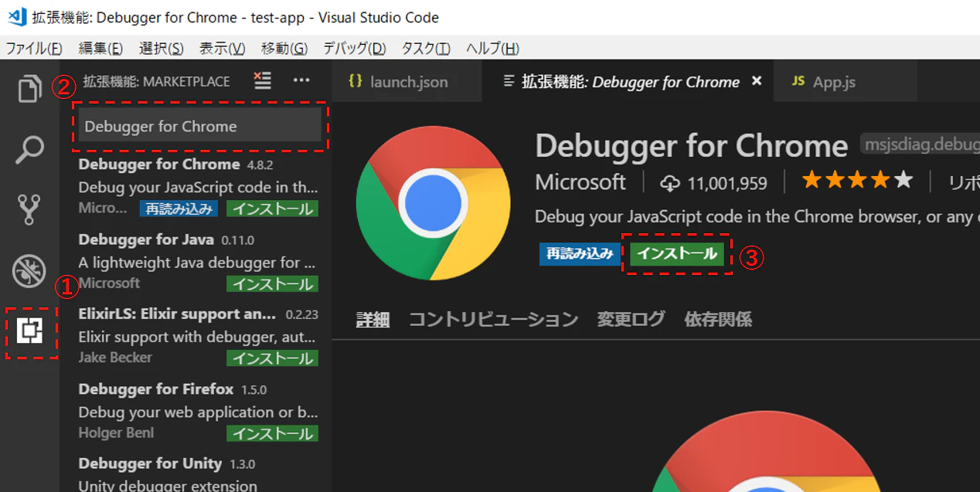Open the Explorer view in activity bar
Viewport: 980px width, 492px height.
click(29, 88)
